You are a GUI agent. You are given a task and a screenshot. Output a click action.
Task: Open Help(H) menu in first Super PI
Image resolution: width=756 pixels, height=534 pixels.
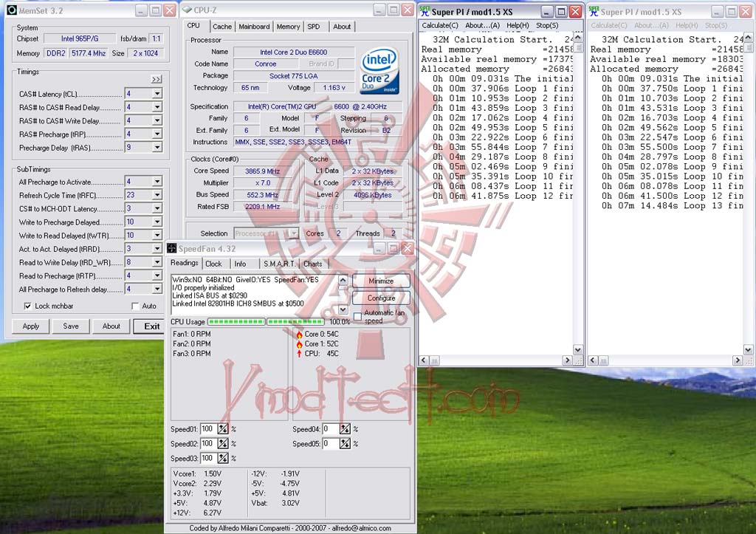point(518,26)
